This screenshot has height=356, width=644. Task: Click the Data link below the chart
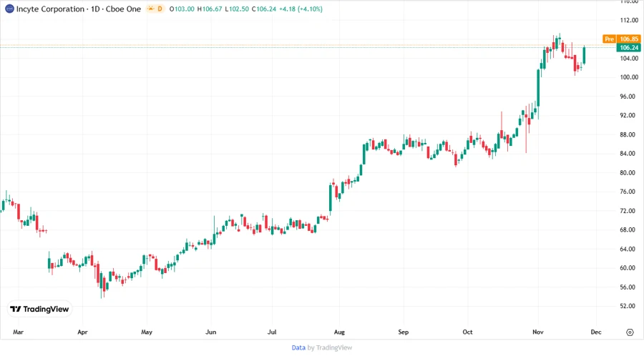click(298, 347)
